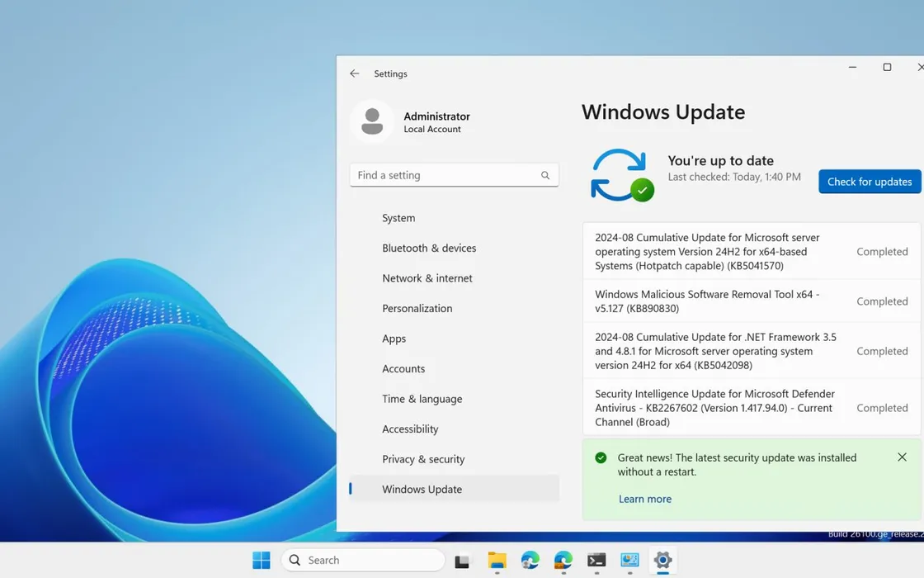Open the Apps settings category
The height and width of the screenshot is (578, 924).
click(455, 338)
